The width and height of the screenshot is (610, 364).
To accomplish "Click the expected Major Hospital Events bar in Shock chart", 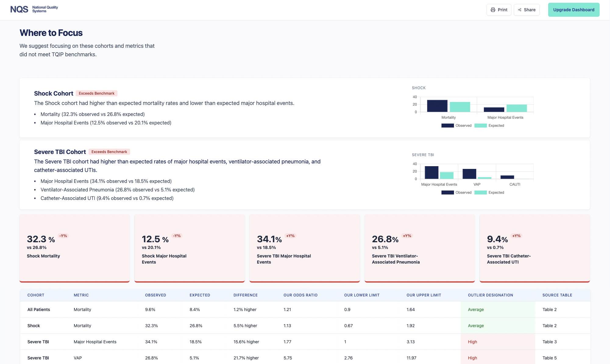I will click(516, 108).
